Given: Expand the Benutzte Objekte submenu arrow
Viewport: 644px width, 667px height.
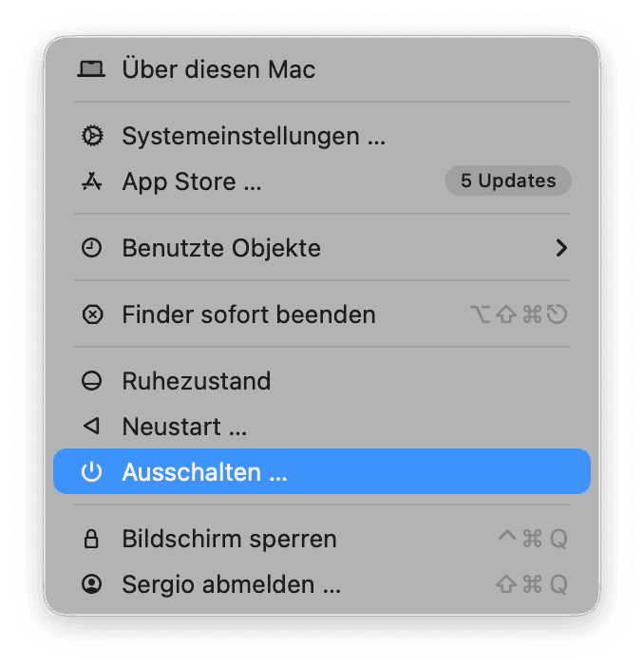Looking at the screenshot, I should 561,248.
